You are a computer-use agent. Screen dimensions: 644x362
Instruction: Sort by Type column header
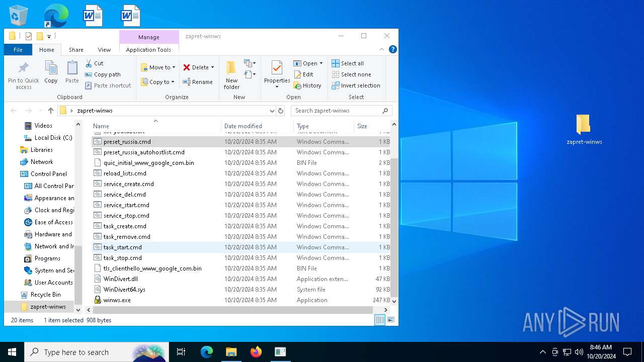point(324,126)
